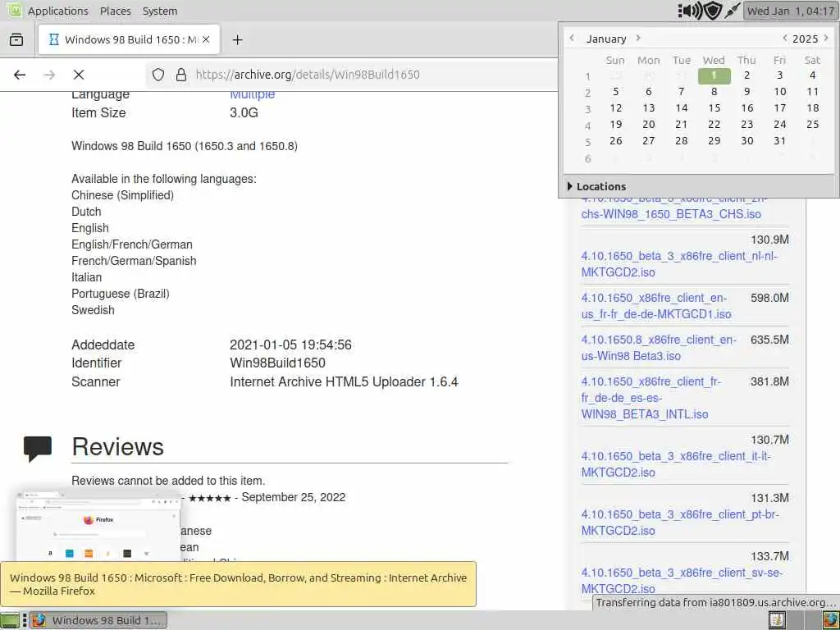This screenshot has height=630, width=840.
Task: Open the Linux Mint menu icon
Action: [x=13, y=10]
